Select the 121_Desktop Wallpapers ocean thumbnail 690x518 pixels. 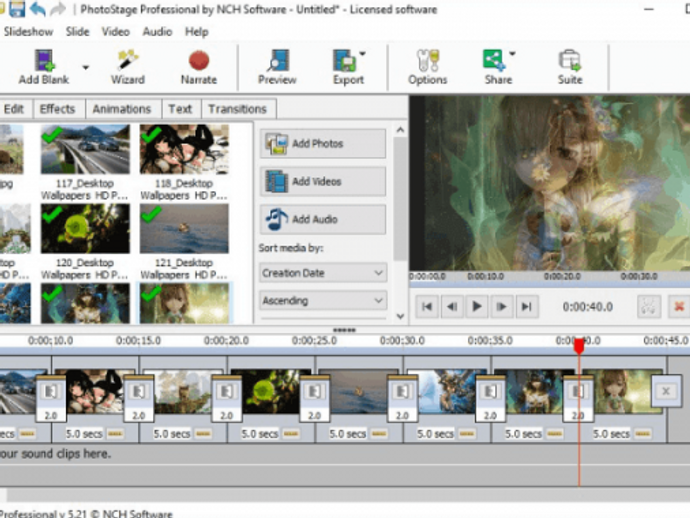click(184, 228)
